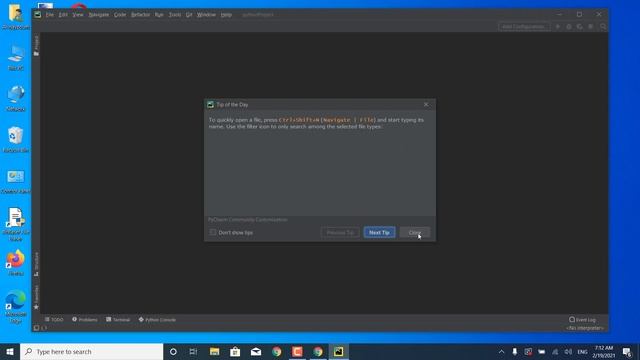Show hidden icons in the system tray
Viewport: 640px width, 360px height.
[x=501, y=351]
